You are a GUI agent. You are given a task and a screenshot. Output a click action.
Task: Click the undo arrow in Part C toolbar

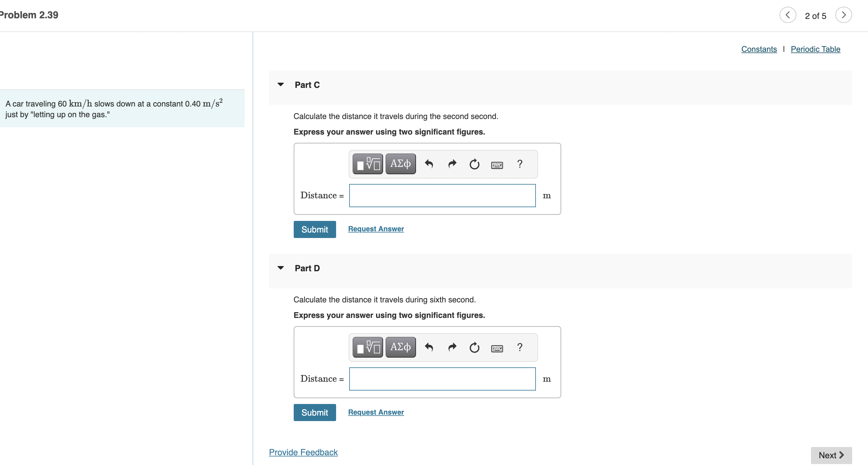point(429,164)
